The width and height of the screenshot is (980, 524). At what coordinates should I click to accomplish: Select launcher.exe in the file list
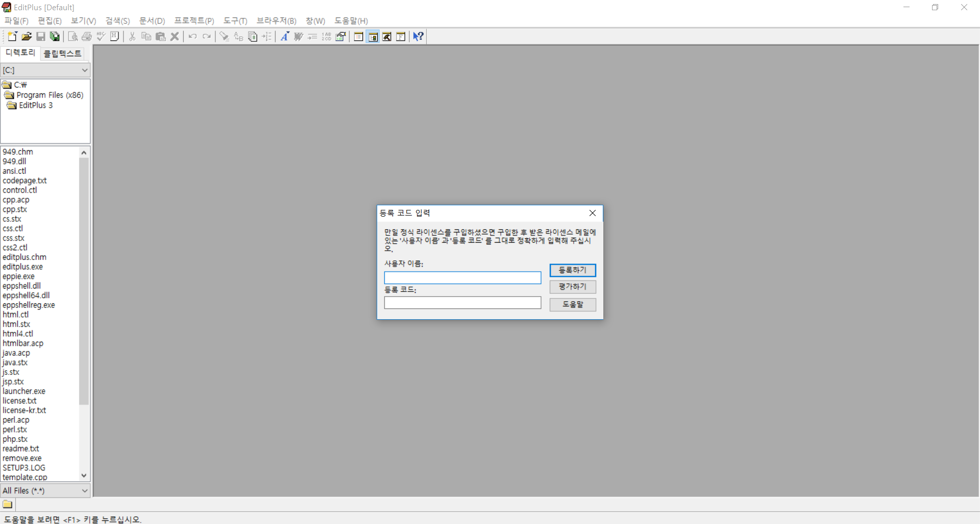point(24,391)
